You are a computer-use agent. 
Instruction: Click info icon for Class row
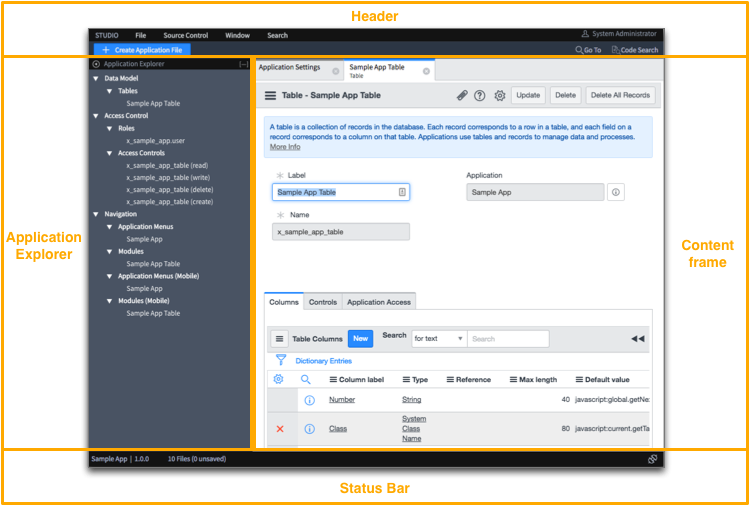click(310, 429)
